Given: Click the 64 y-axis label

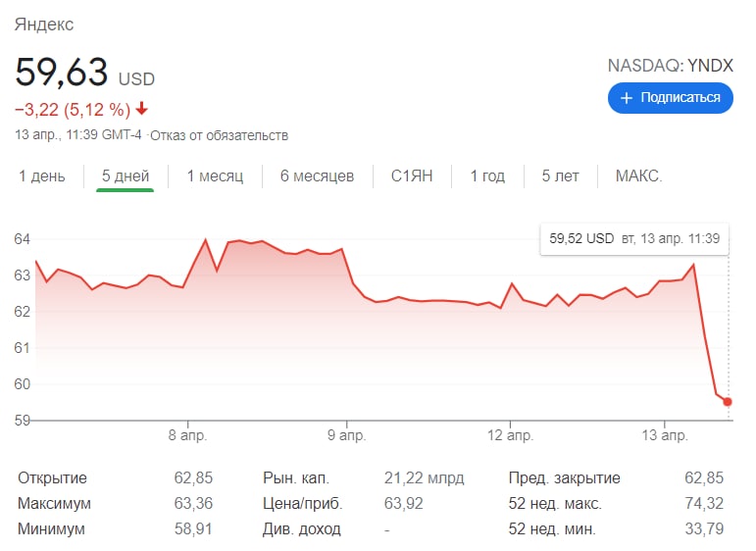Looking at the screenshot, I should coord(23,239).
